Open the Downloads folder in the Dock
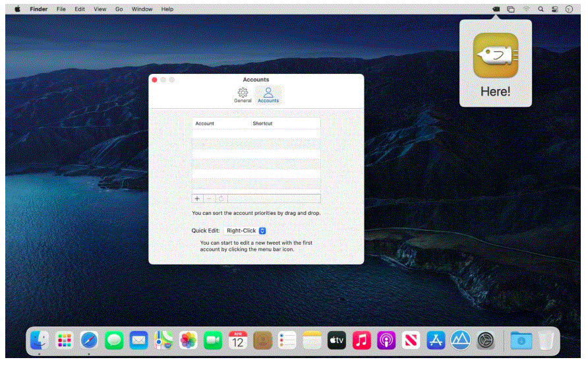This screenshot has height=366, width=588. tap(521, 341)
